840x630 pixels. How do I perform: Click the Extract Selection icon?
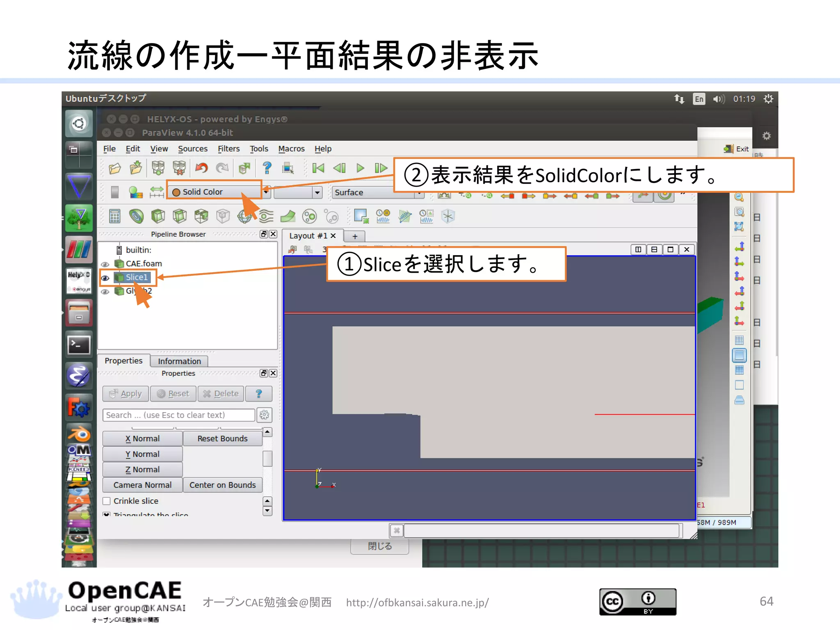[361, 216]
